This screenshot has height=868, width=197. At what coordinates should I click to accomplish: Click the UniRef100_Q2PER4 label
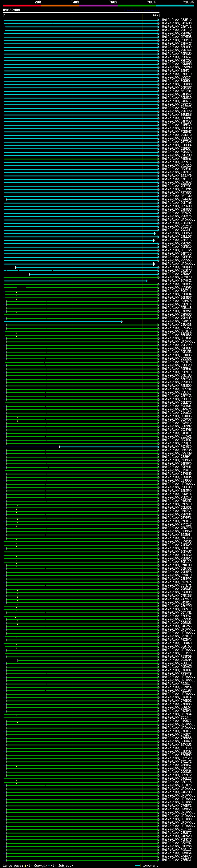pyautogui.click(x=176, y=149)
